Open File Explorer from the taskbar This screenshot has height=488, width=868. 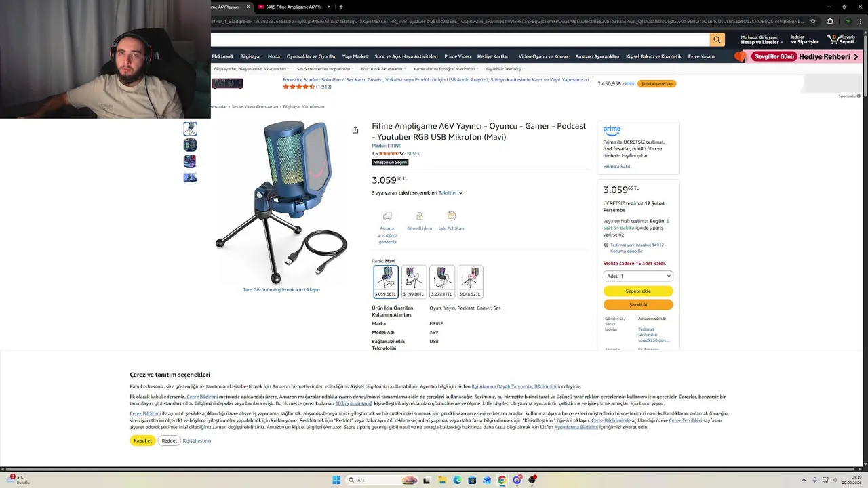click(x=442, y=480)
